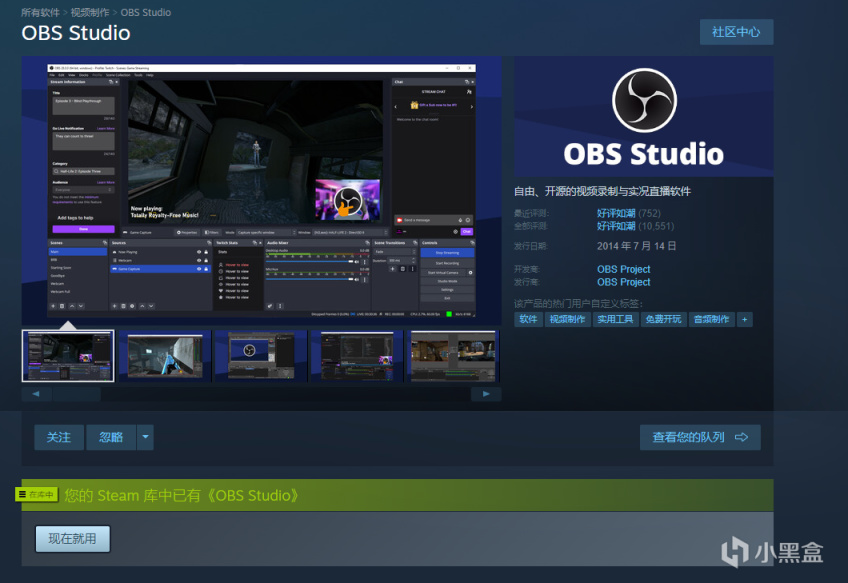Select the fifth screenshot thumbnail

point(453,356)
